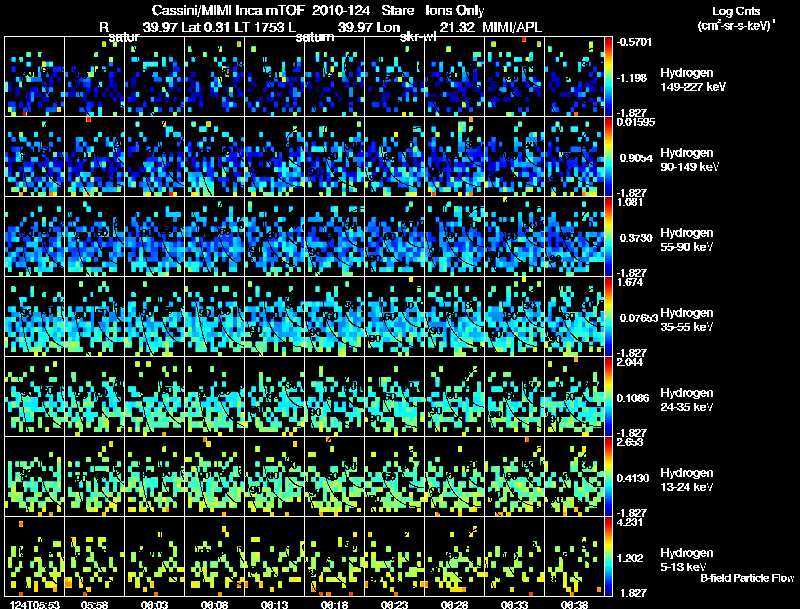800x609 pixels.
Task: Click the '06:08' time label
Action: coord(214,604)
